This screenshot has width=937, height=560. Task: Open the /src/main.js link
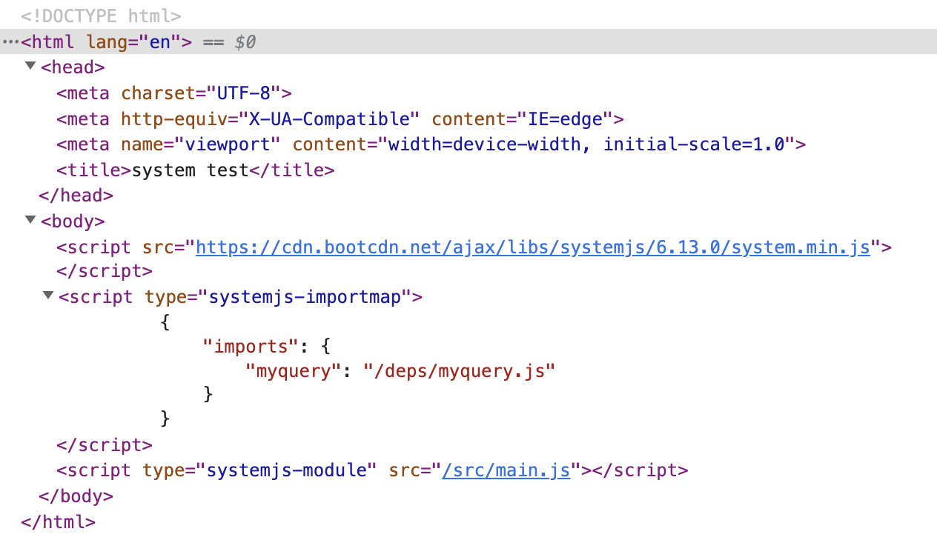[506, 470]
